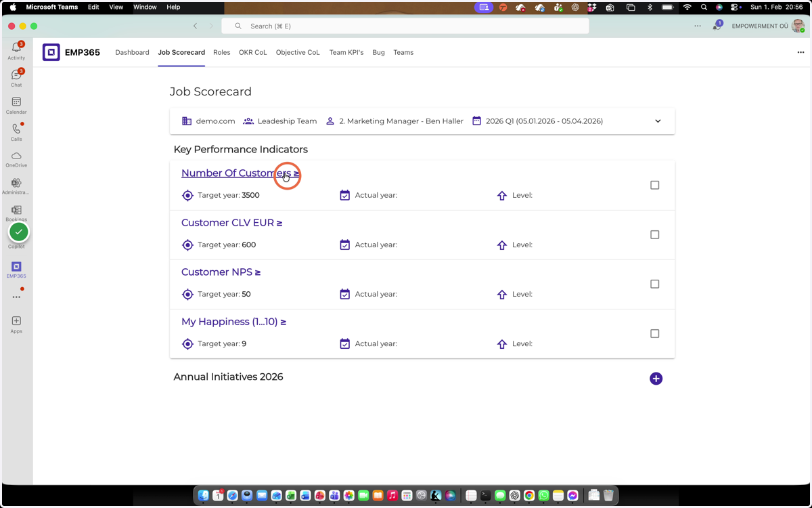Viewport: 812px width, 508px height.
Task: Click the 'Target year: 3500' value
Action: [x=229, y=195]
